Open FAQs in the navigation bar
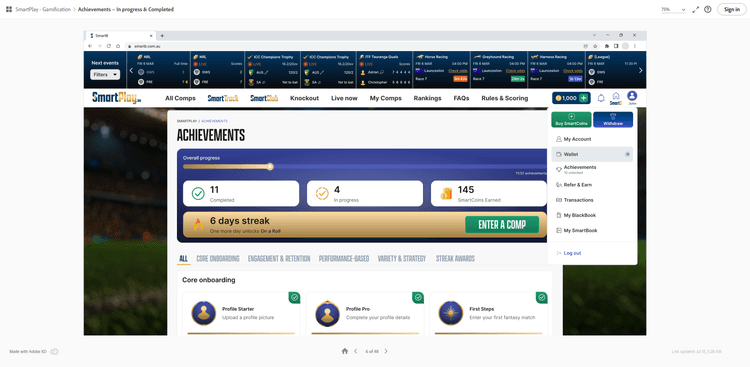Viewport: 750px width, 367px height. tap(461, 98)
